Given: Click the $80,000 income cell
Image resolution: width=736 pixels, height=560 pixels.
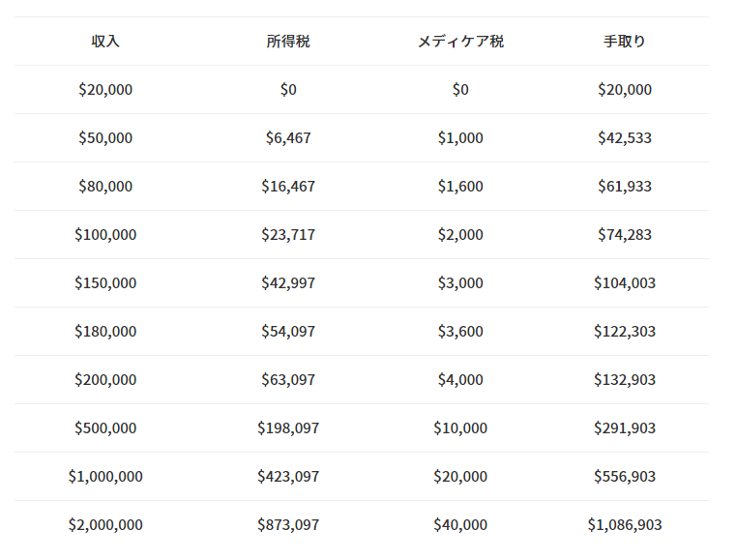Looking at the screenshot, I should [x=105, y=187].
